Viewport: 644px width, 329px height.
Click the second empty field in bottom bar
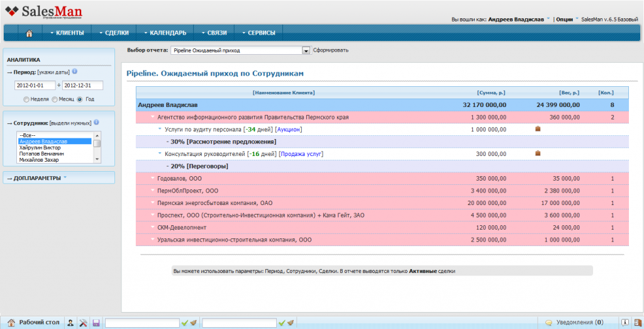pos(239,323)
